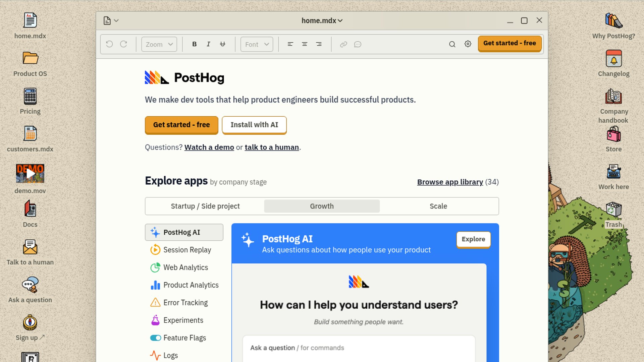Click the Ask a question input field
644x362 pixels.
(x=358, y=348)
